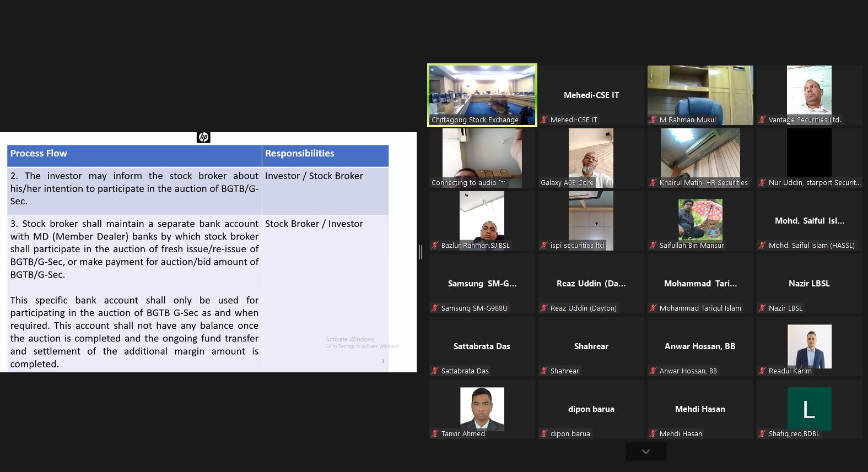This screenshot has width=868, height=472.
Task: Click the large 'Shahrear' tile name
Action: tap(591, 346)
